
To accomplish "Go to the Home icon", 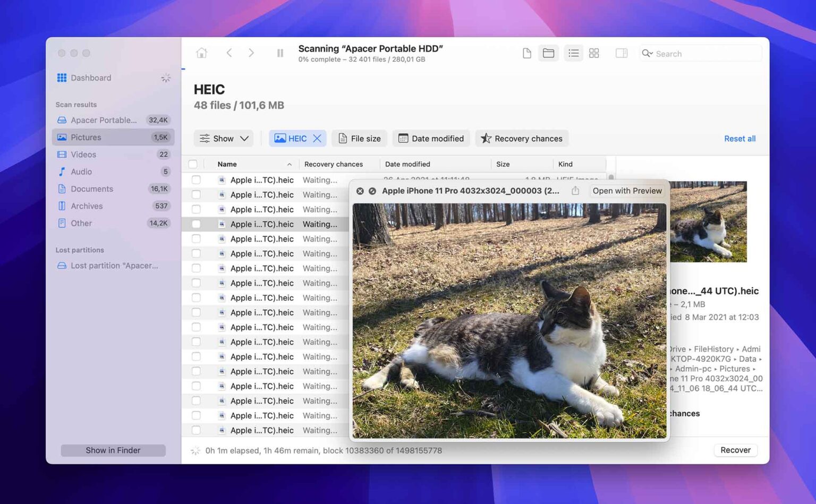I will (201, 53).
